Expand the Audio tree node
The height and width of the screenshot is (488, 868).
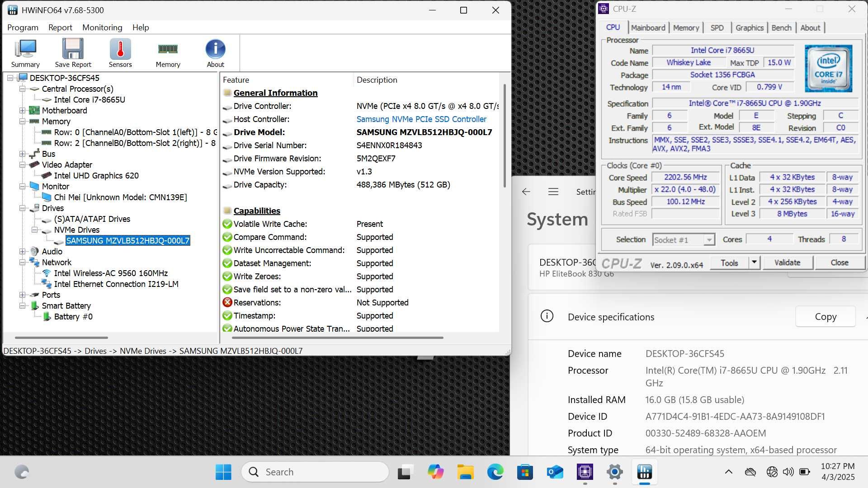pyautogui.click(x=22, y=251)
